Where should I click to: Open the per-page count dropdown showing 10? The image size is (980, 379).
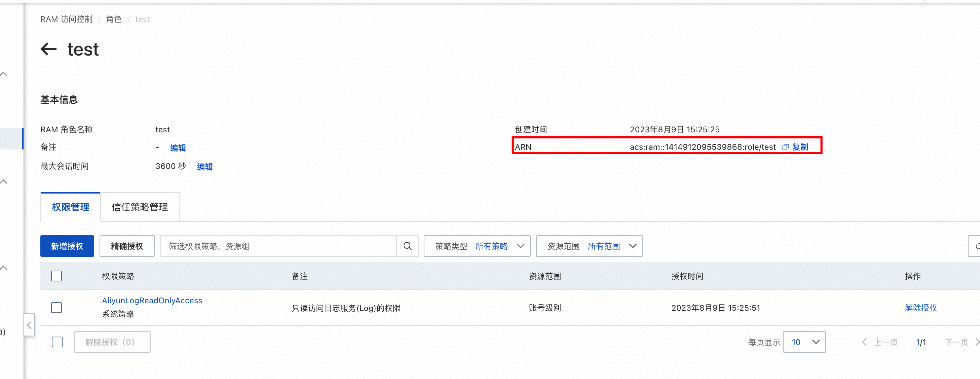coord(804,342)
